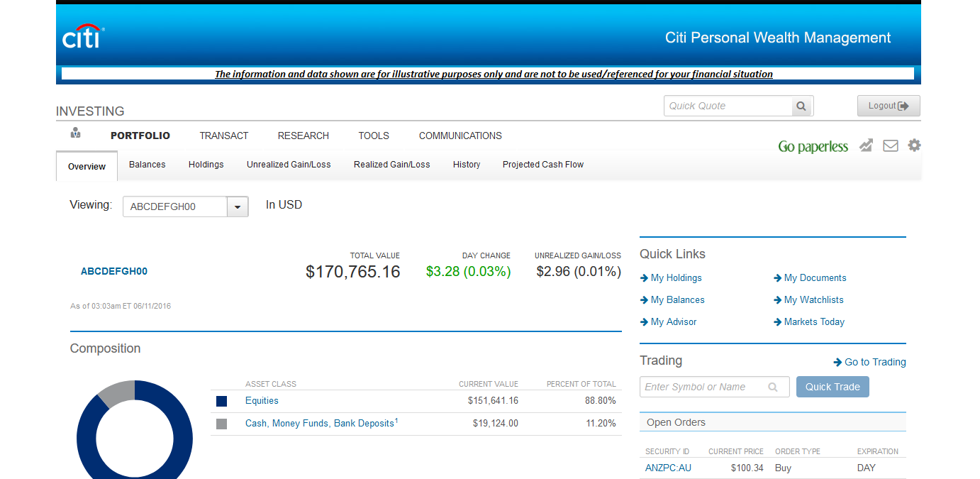Open the performance chart icon

click(x=866, y=145)
